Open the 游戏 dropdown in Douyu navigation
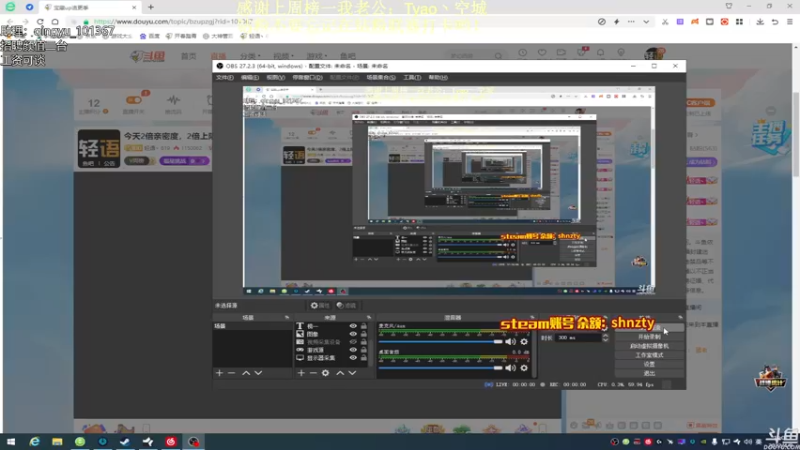Screen dimensions: 800x450 pyautogui.click(x=315, y=56)
